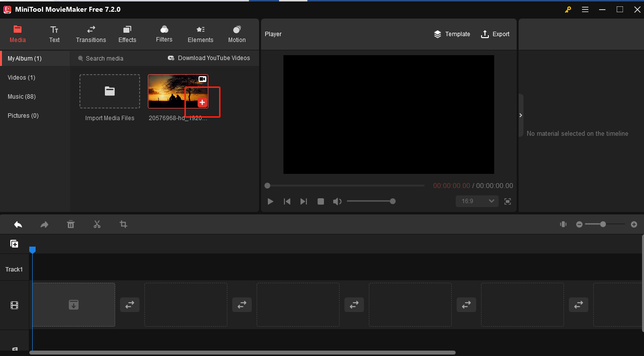Click the Delete trash icon
Image resolution: width=644 pixels, height=356 pixels.
pos(71,224)
